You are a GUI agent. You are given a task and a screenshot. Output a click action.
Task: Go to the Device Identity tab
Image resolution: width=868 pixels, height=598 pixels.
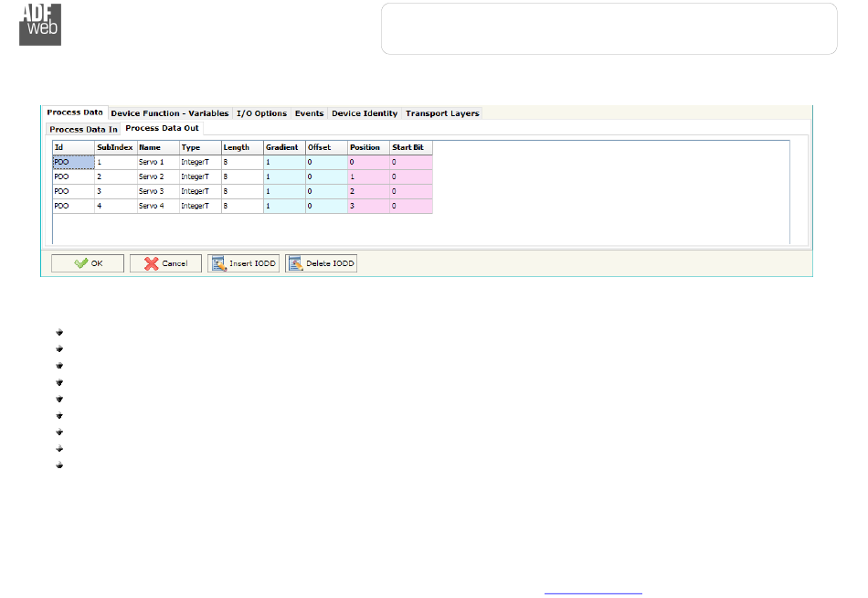pos(365,113)
